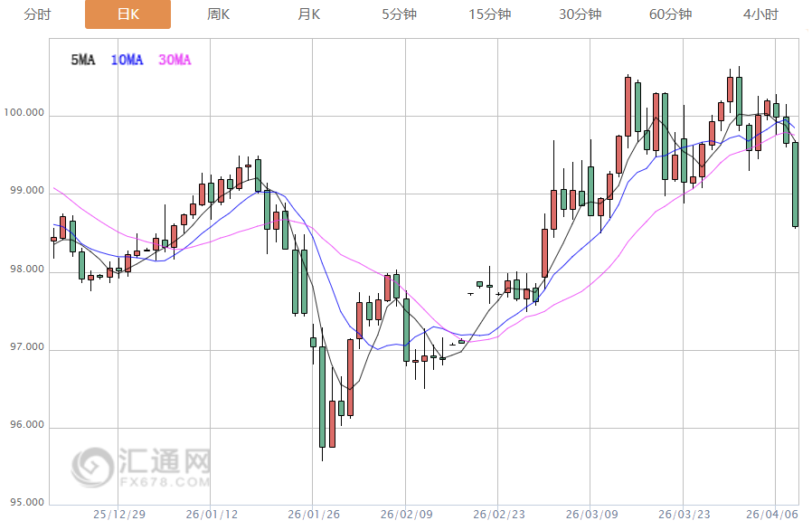Screen dimensions: 812x530
Task: Click the 26/03/09 date axis label
Action: [x=590, y=514]
